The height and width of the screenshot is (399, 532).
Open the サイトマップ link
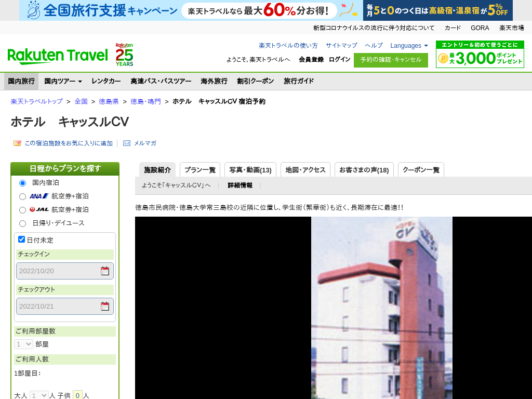coord(341,46)
